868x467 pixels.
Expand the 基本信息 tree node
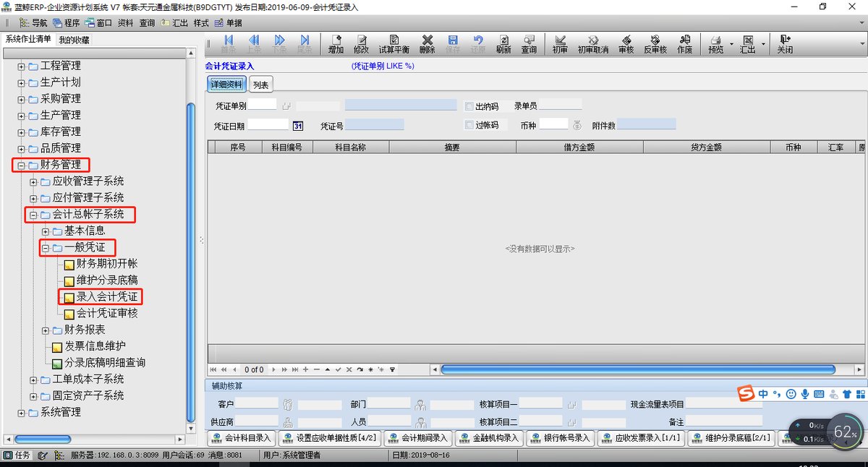click(x=45, y=231)
